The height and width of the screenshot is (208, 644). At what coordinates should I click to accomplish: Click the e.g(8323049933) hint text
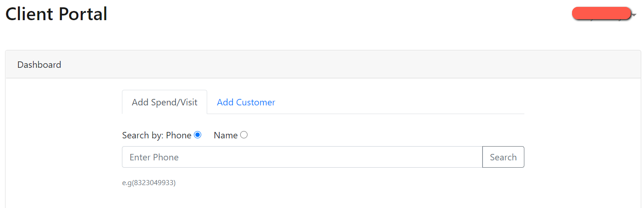(x=149, y=183)
